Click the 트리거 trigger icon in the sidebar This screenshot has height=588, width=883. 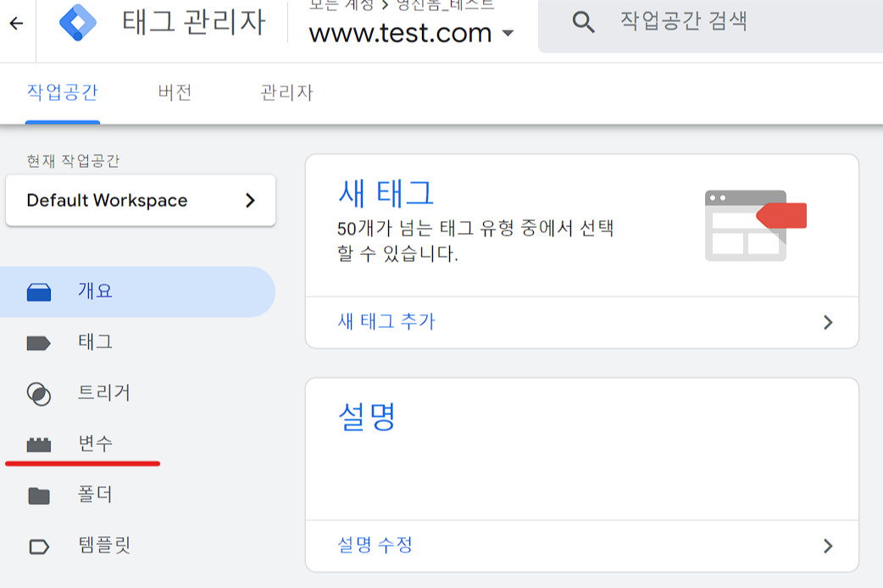[39, 394]
